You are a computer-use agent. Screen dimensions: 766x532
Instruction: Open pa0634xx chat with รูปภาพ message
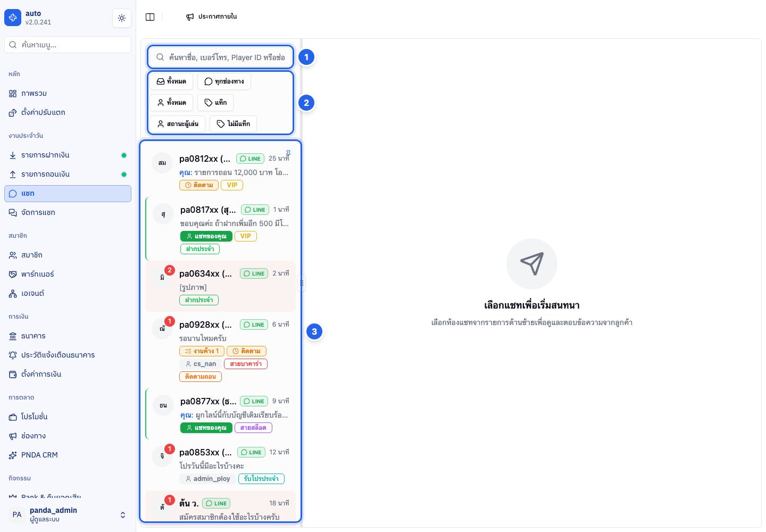pyautogui.click(x=220, y=286)
